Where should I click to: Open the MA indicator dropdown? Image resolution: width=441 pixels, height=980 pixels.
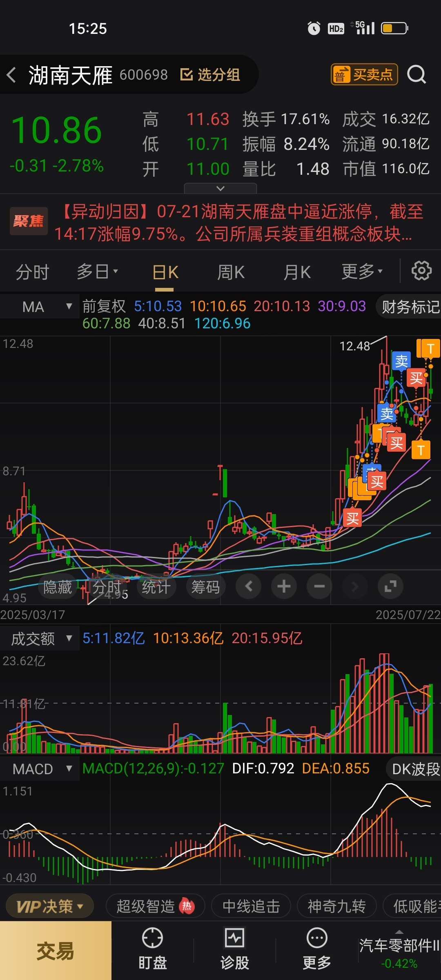pos(39,307)
